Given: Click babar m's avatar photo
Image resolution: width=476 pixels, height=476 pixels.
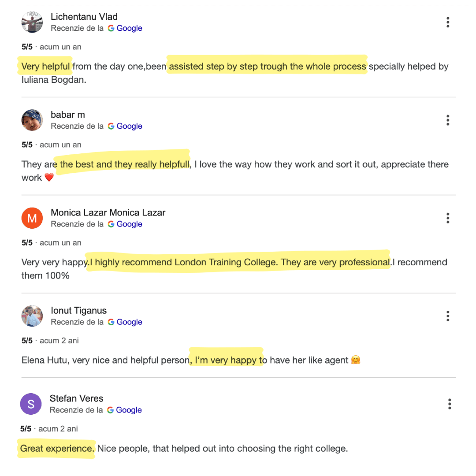Looking at the screenshot, I should point(32,120).
